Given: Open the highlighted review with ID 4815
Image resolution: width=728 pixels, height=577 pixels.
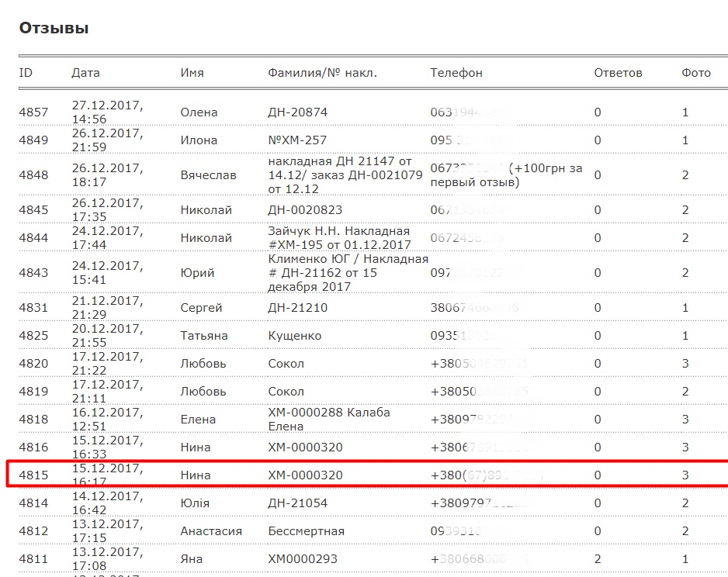Looking at the screenshot, I should pyautogui.click(x=33, y=475).
